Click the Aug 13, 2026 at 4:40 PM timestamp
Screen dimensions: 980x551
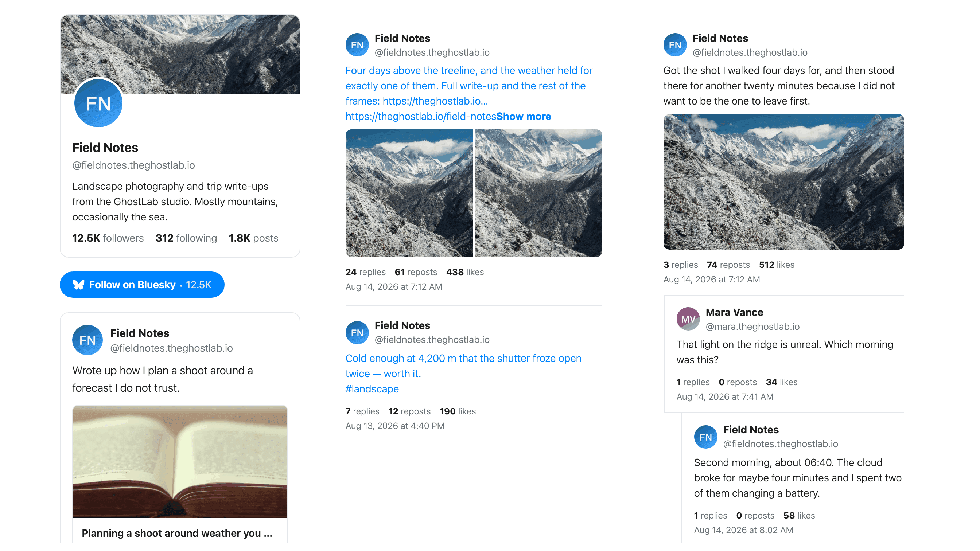pos(395,426)
